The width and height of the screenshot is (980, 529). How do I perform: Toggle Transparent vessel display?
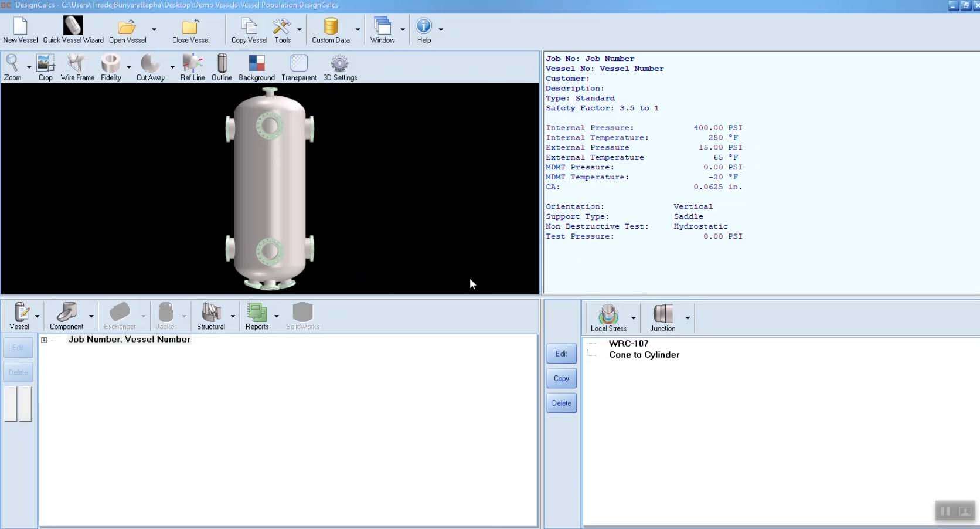[298, 67]
